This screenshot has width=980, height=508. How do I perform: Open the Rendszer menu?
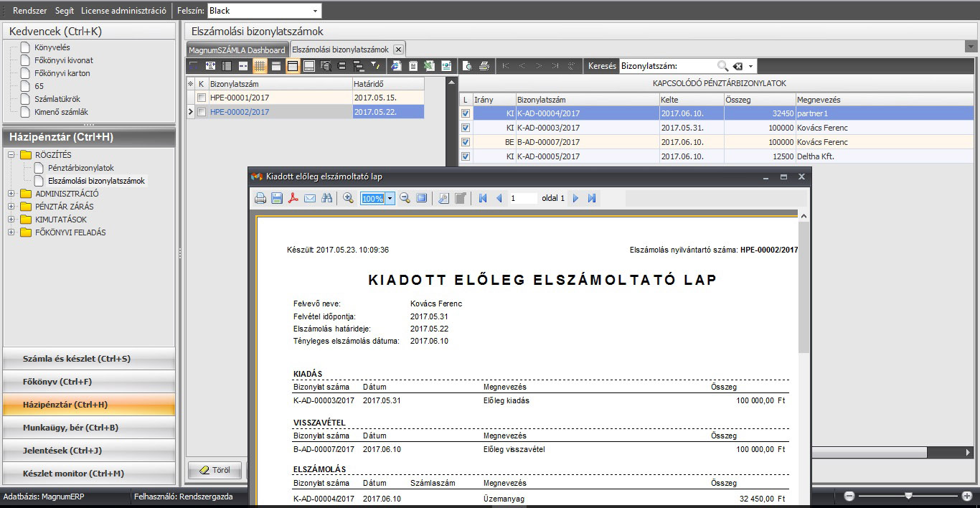[29, 11]
